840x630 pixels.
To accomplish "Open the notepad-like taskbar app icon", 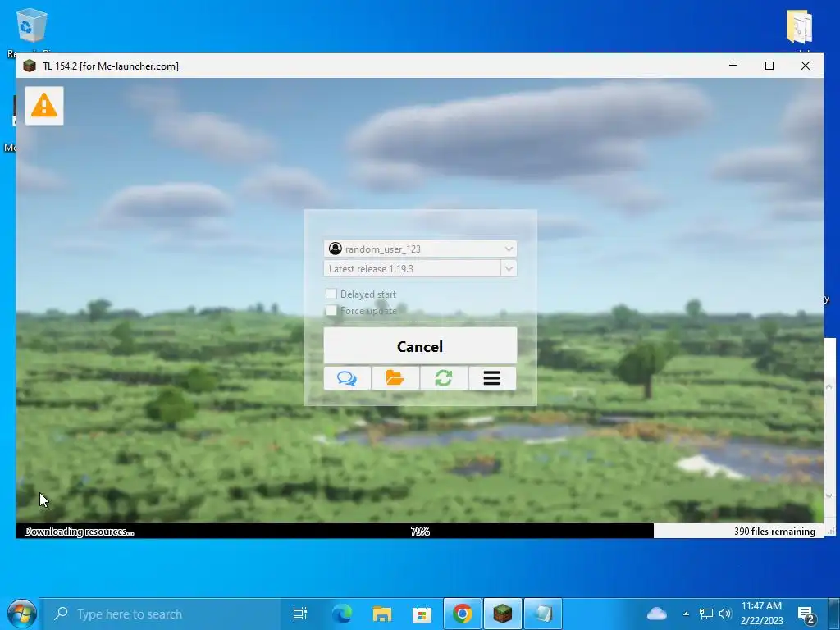I will tap(543, 614).
